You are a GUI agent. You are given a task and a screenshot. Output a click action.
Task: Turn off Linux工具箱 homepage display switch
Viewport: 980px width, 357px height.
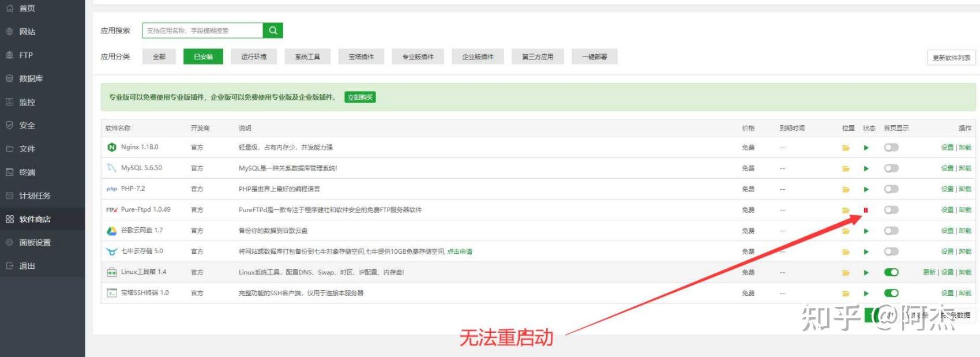coord(891,272)
